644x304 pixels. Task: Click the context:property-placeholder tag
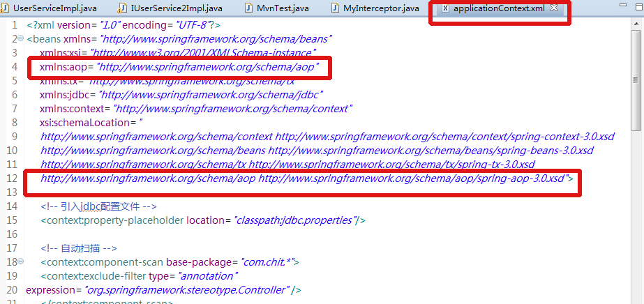[x=112, y=220]
